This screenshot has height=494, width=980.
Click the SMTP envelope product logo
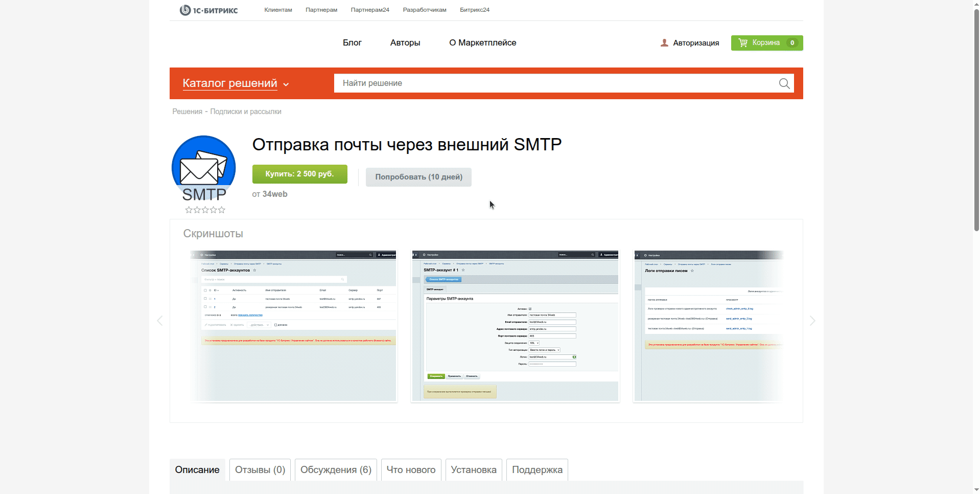coord(203,169)
